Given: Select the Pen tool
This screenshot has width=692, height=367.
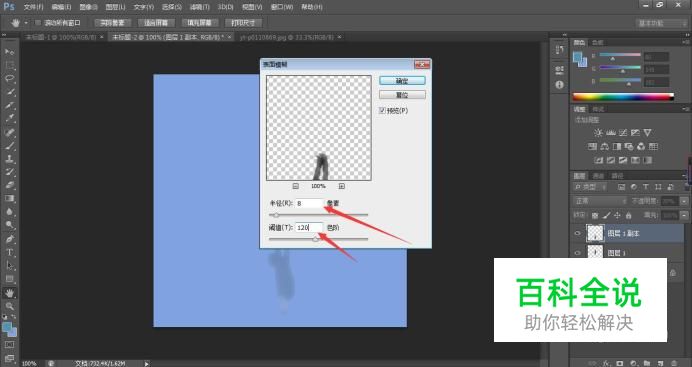Looking at the screenshot, I should tap(9, 240).
